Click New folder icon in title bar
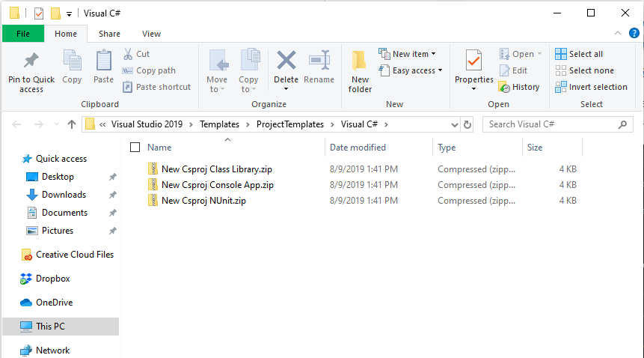 tap(55, 13)
